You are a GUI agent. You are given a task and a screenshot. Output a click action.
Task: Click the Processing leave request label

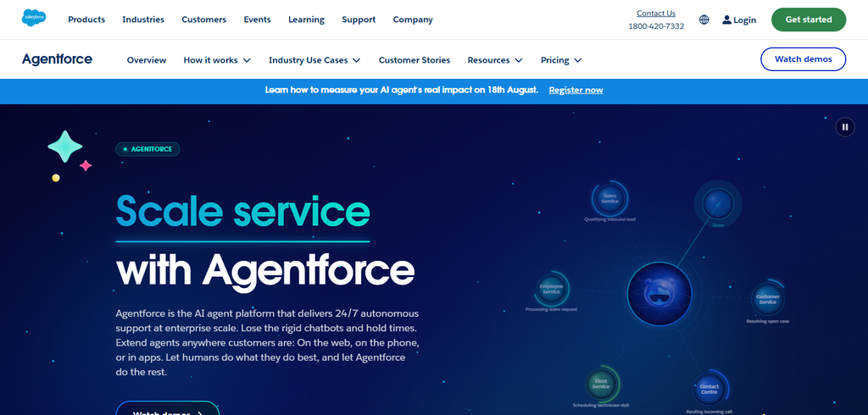click(x=551, y=309)
